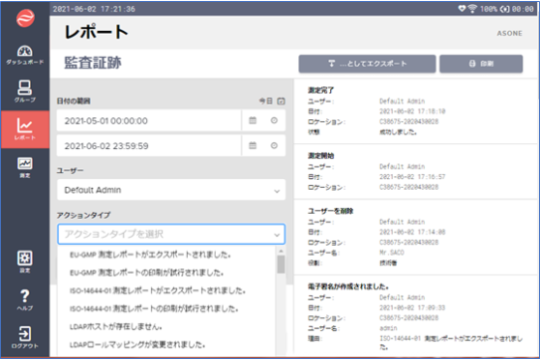Click the status value 成功しました
Viewport: 540px width, 360px height.
pyautogui.click(x=398, y=132)
